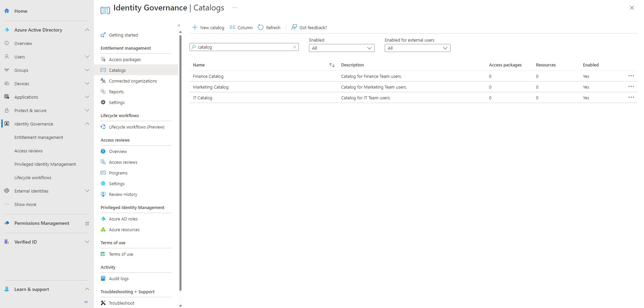644x308 pixels.
Task: Open the Finance Catalog ellipsis menu
Action: point(632,76)
